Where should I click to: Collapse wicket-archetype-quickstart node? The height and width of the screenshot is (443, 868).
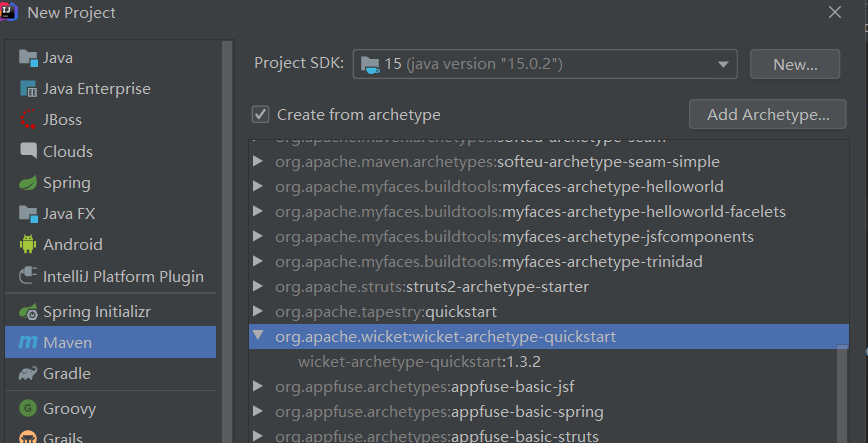coord(257,336)
